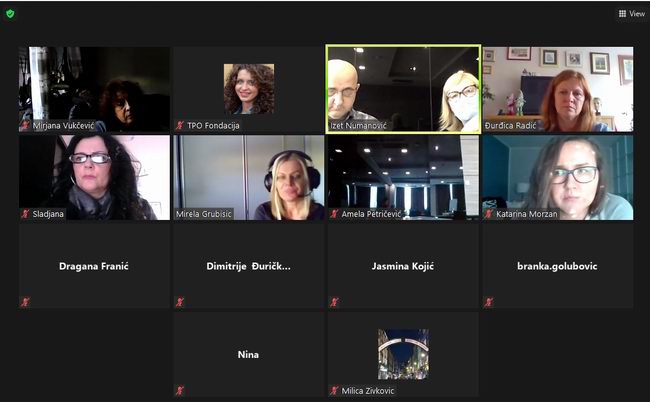Select Đurđica Radić video tile
Screen dimensions: 650x402
tap(558, 89)
